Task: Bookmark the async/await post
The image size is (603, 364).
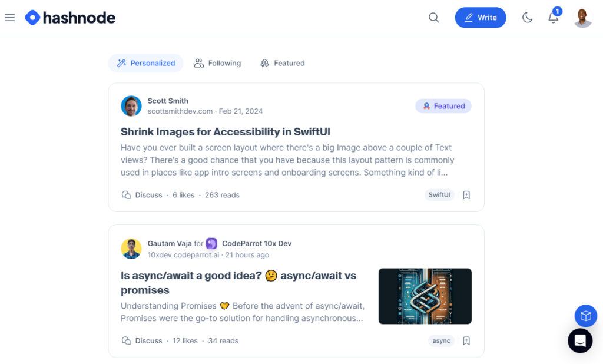Action: (x=466, y=341)
